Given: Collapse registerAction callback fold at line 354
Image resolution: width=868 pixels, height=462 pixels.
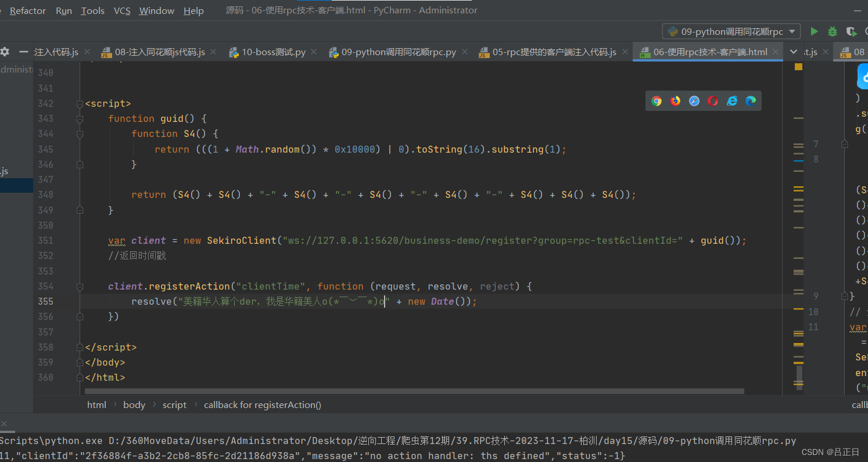Looking at the screenshot, I should [x=80, y=287].
